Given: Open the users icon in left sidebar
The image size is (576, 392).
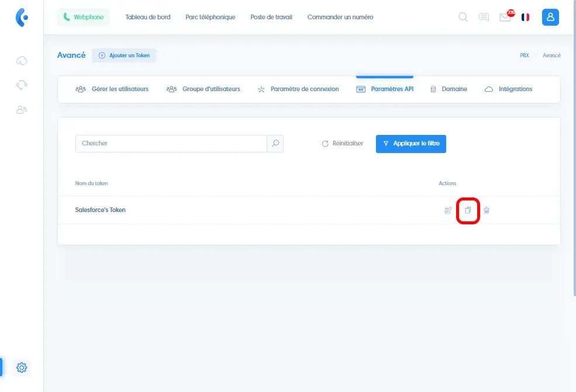Looking at the screenshot, I should click(22, 109).
